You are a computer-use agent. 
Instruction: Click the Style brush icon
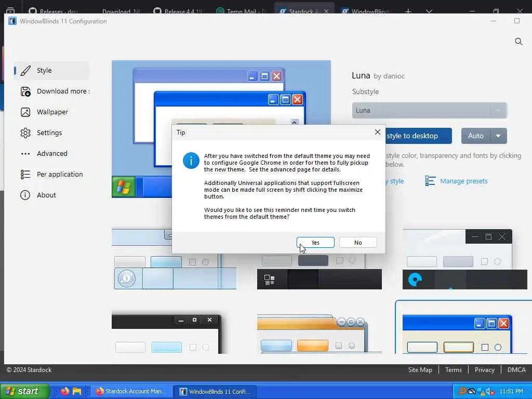pyautogui.click(x=25, y=71)
